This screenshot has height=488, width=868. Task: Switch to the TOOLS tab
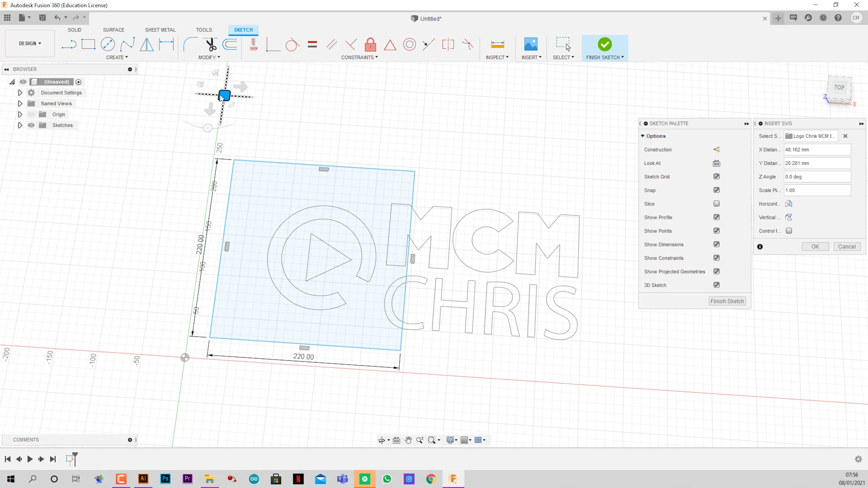point(204,30)
